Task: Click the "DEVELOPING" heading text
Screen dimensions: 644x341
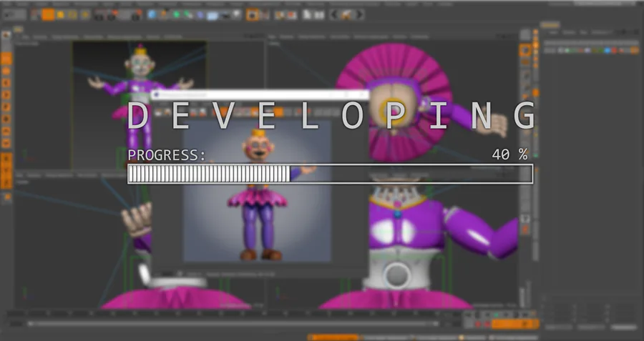Action: pyautogui.click(x=331, y=116)
